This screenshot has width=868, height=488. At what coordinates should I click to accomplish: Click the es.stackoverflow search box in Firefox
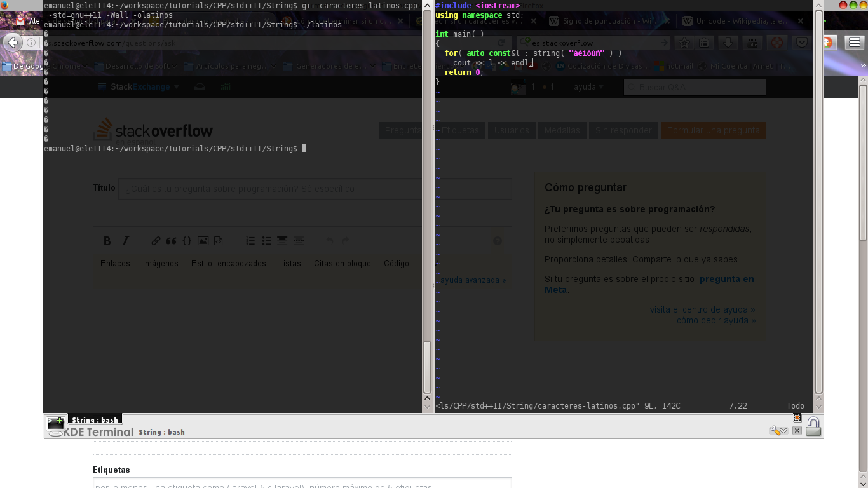click(593, 43)
